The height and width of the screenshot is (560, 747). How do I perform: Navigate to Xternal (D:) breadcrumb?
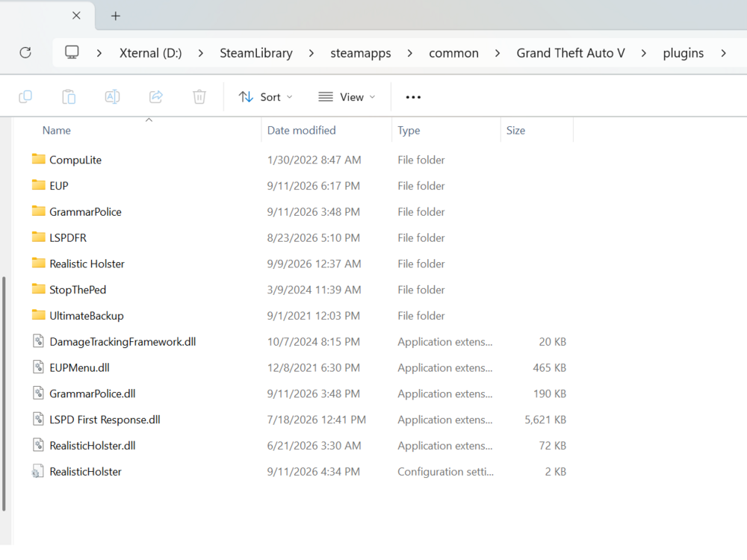(151, 53)
